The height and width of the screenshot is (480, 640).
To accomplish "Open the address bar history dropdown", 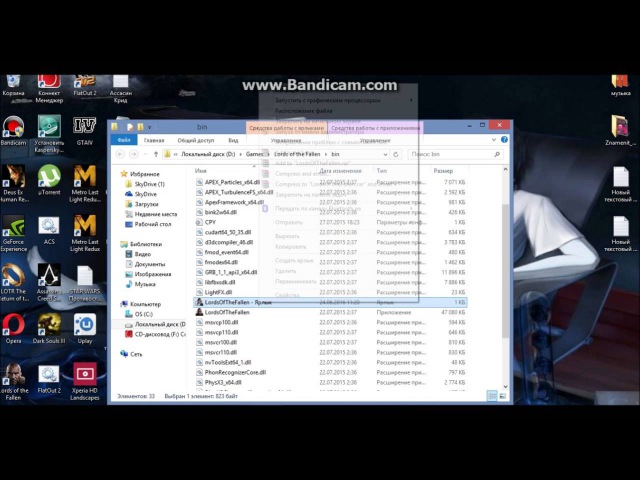I will point(385,154).
